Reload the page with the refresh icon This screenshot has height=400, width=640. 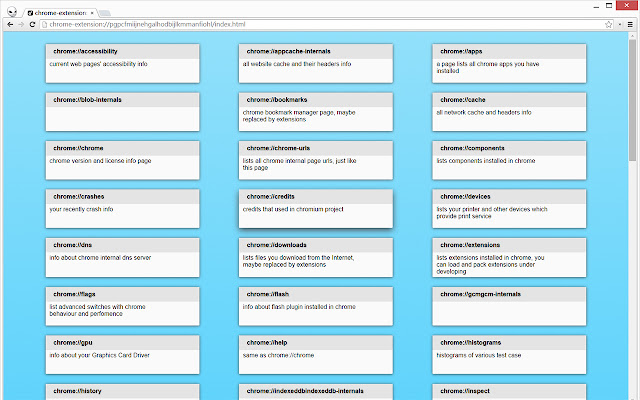point(32,24)
